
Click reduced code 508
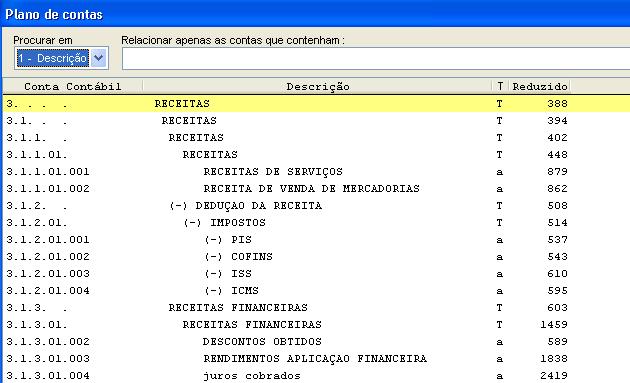click(557, 206)
